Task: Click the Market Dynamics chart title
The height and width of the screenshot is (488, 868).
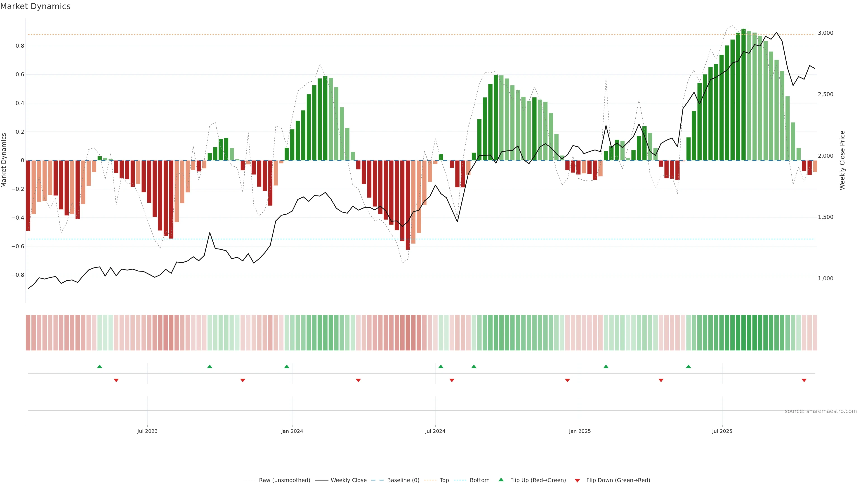Action: [35, 6]
